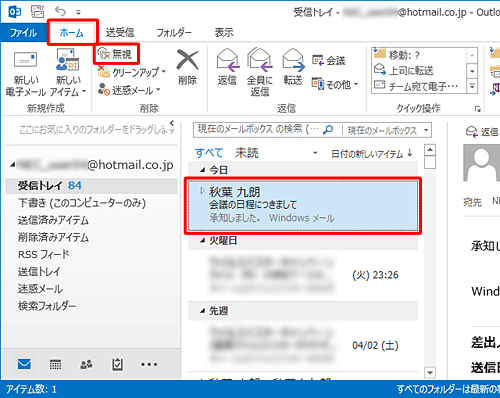Select the quick step チーム宛て電子…
This screenshot has width=500, height=398.
point(418,86)
